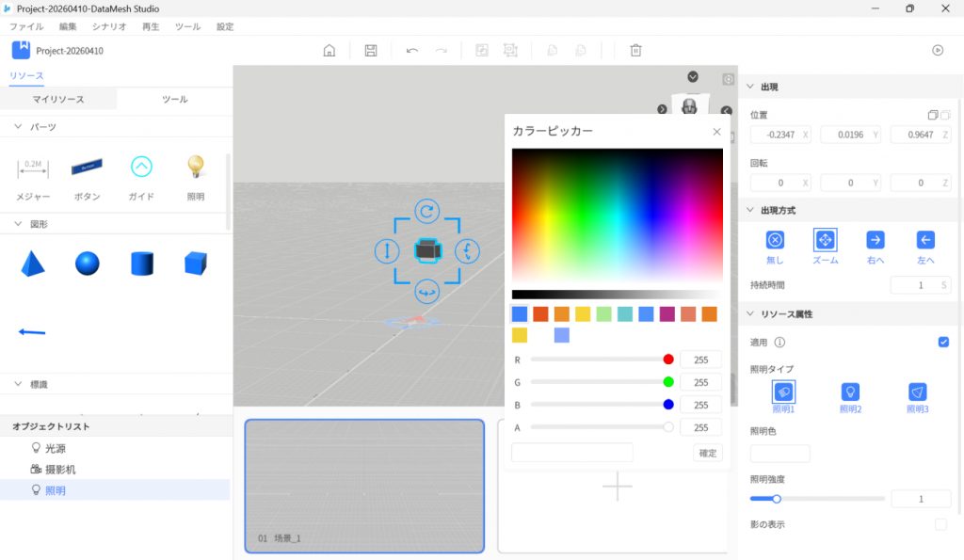The width and height of the screenshot is (964, 560).
Task: Enable the 影の表示 checkbox
Action: point(940,524)
